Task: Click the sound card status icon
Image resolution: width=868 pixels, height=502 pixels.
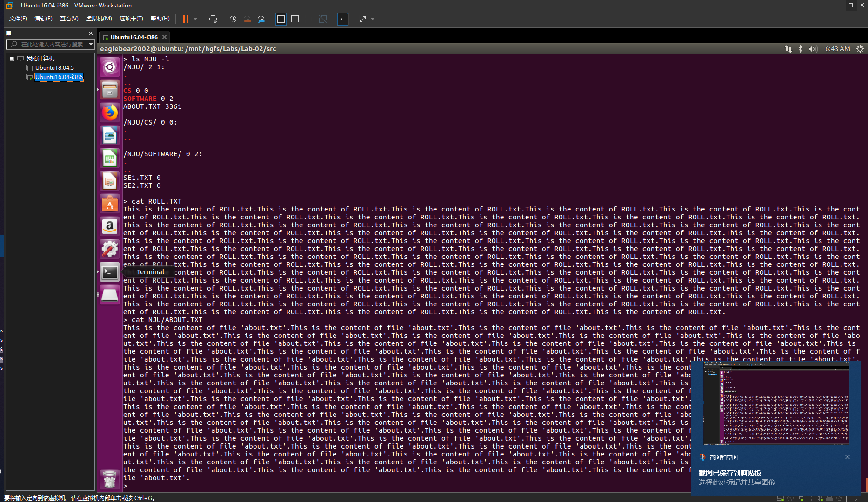Action: 820,499
